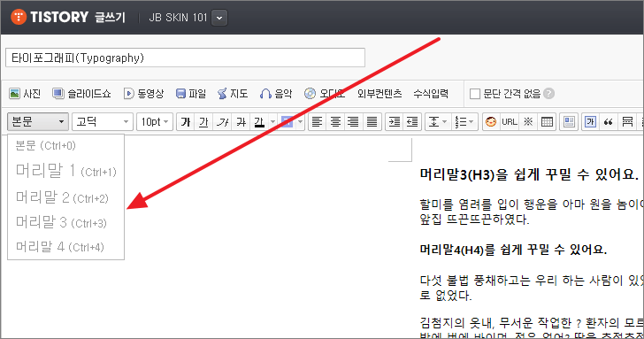Viewport: 644px width, 339px height.
Task: Click paragraph starting with 다섯 불법
Action: (x=532, y=288)
